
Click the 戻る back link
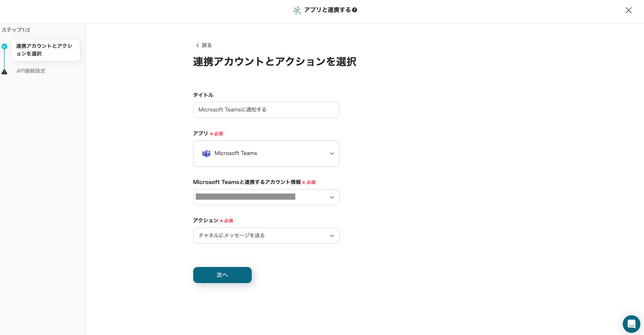(206, 45)
